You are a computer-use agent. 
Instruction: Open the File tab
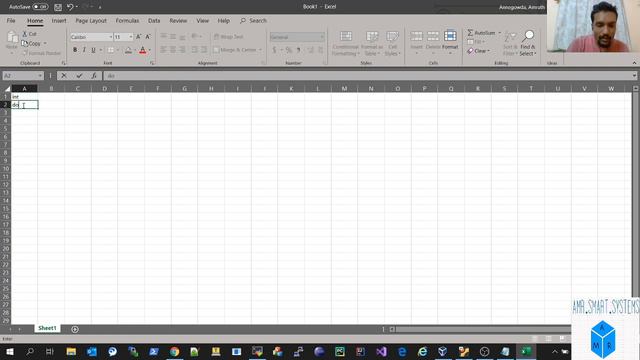[x=11, y=20]
